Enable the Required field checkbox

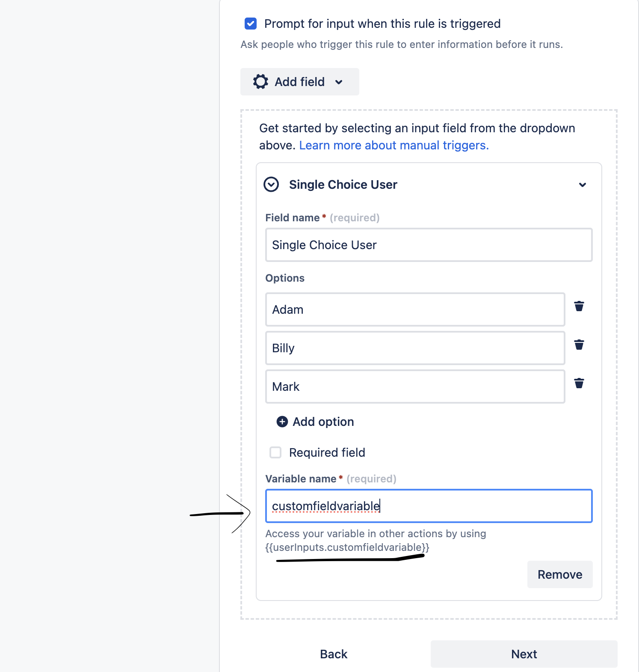[275, 452]
